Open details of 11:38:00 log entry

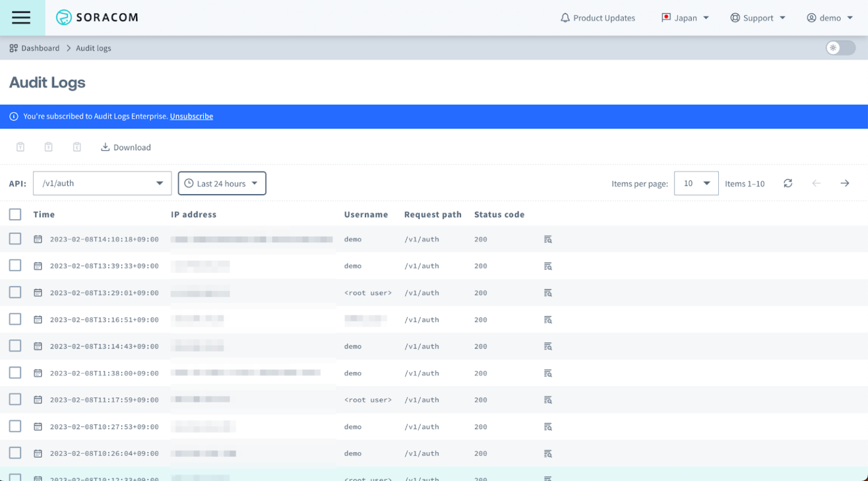click(548, 373)
